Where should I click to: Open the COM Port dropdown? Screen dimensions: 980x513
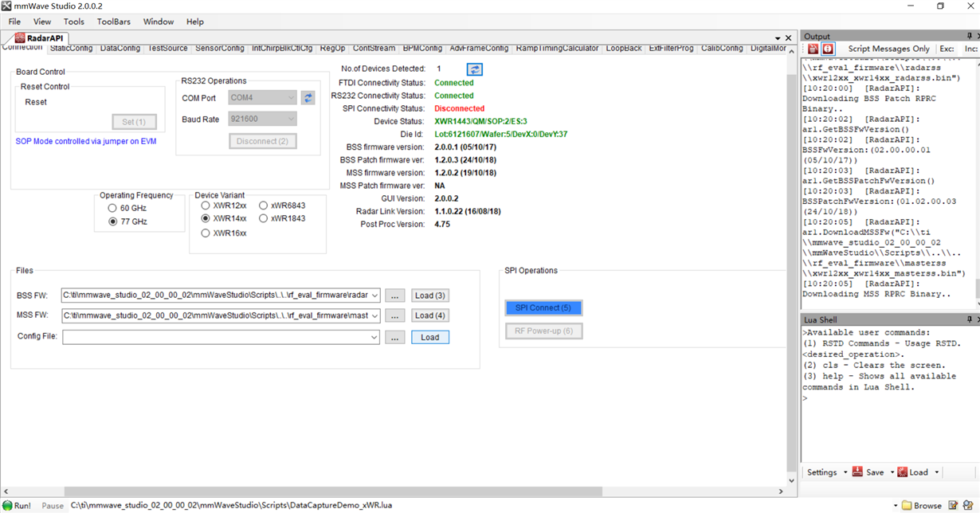pos(290,98)
